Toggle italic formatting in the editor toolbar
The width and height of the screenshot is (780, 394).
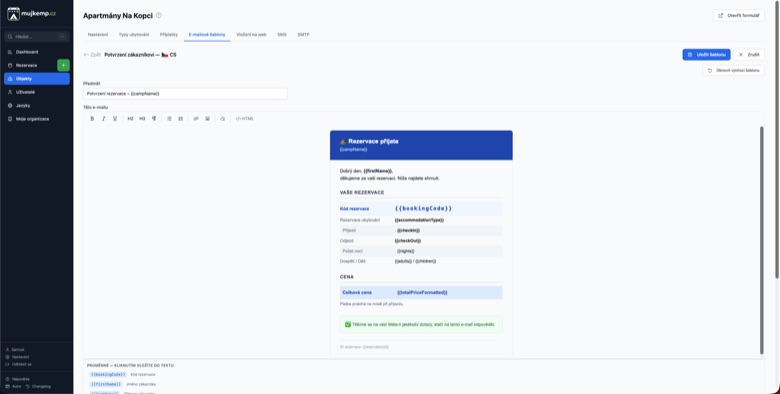click(103, 118)
